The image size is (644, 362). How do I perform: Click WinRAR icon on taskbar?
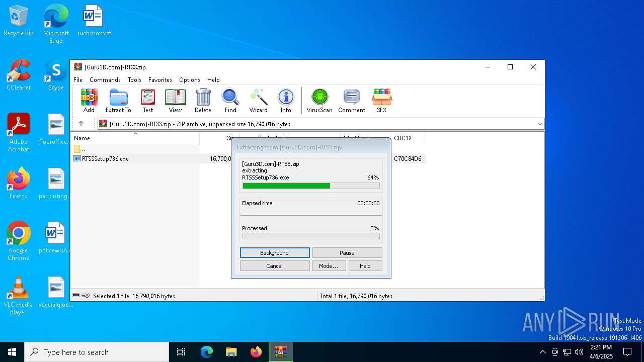280,352
